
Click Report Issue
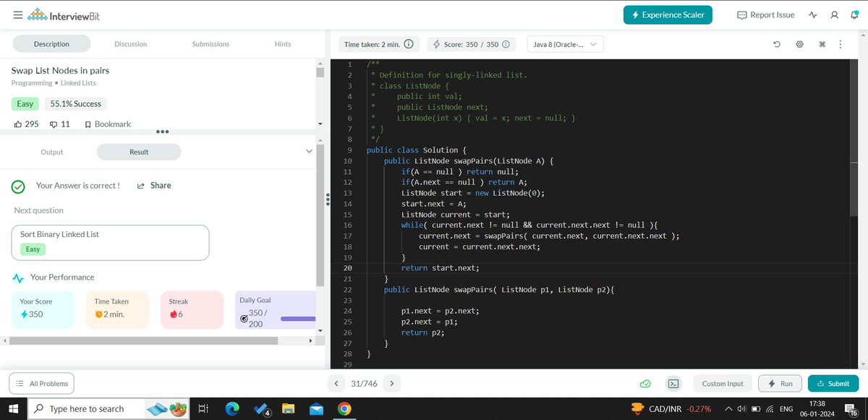point(765,14)
